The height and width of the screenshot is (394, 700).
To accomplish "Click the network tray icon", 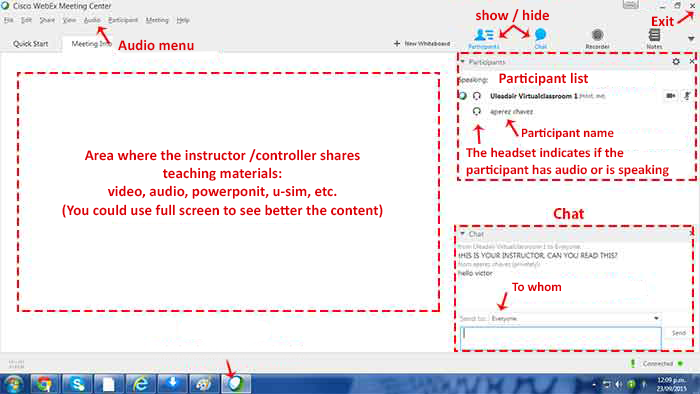I will (607, 384).
